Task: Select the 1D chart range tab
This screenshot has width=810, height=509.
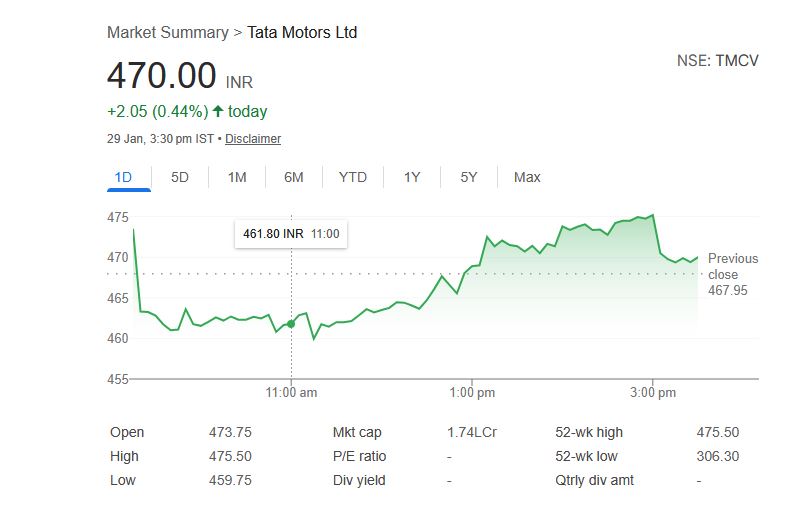Action: [x=123, y=177]
